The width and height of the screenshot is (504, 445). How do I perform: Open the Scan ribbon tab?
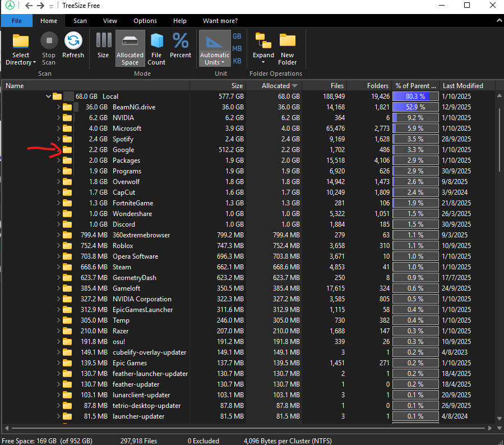pyautogui.click(x=80, y=21)
